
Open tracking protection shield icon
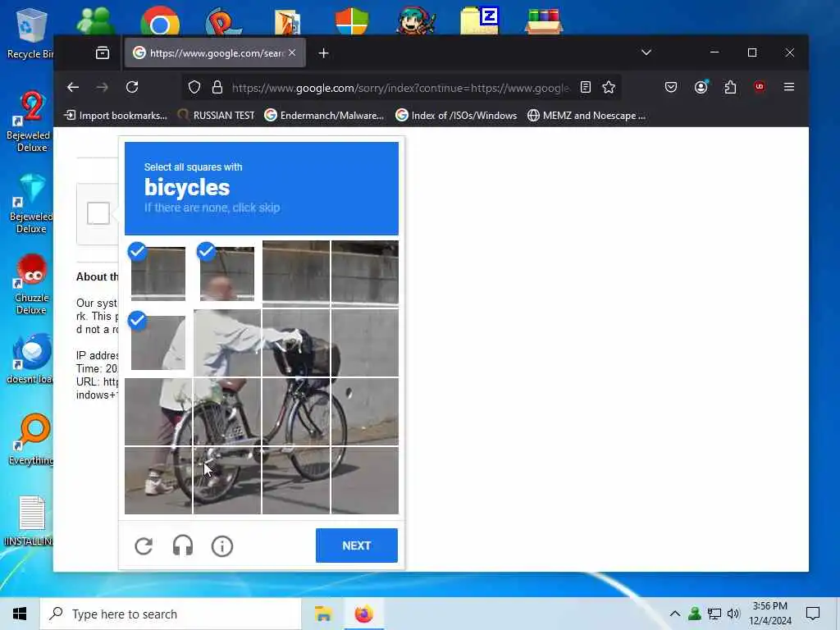pyautogui.click(x=194, y=87)
